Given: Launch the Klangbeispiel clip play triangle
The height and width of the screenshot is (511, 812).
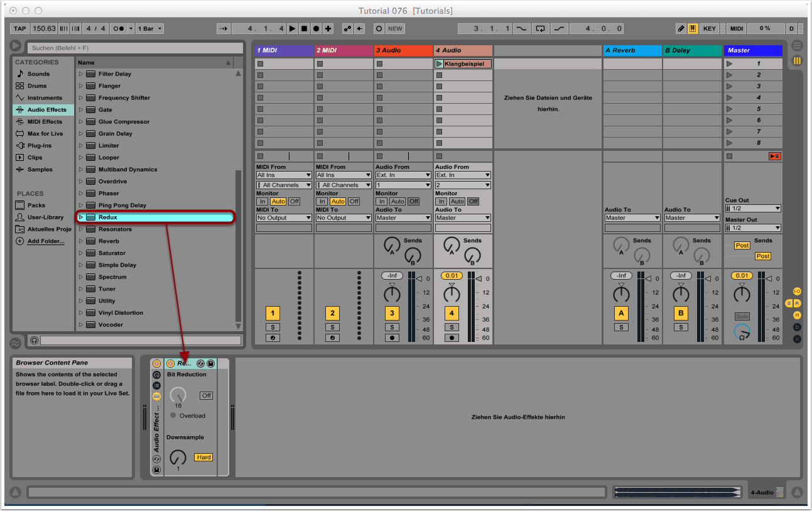Looking at the screenshot, I should (x=439, y=64).
